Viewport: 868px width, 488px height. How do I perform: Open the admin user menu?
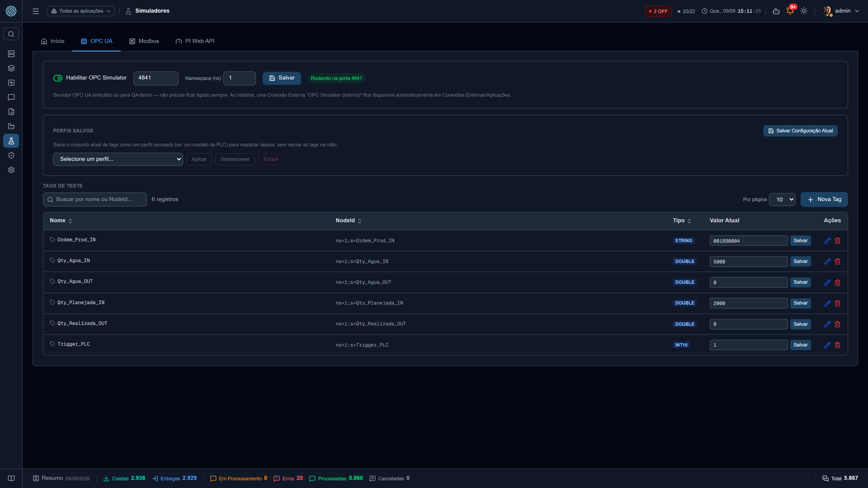pyautogui.click(x=841, y=11)
